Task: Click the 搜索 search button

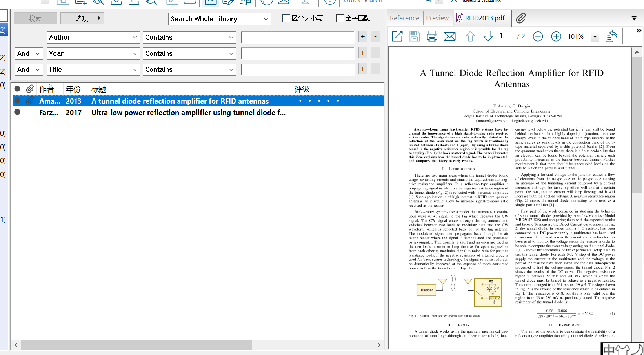Action: point(35,18)
